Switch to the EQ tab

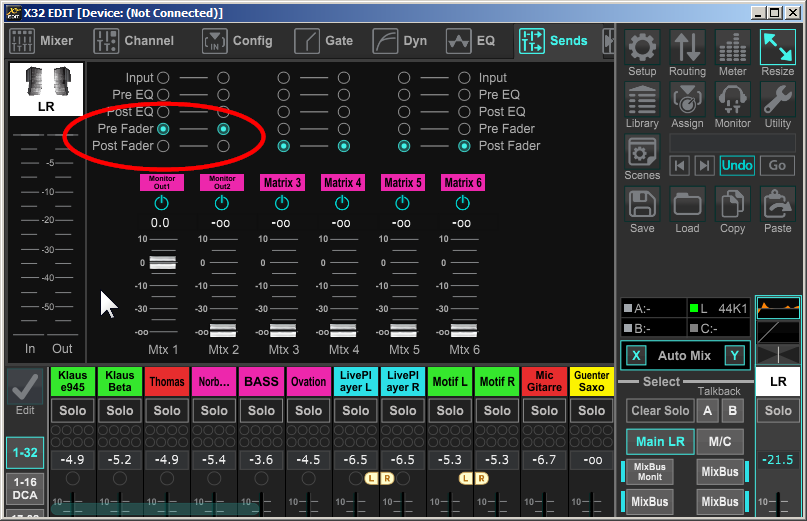pos(471,41)
